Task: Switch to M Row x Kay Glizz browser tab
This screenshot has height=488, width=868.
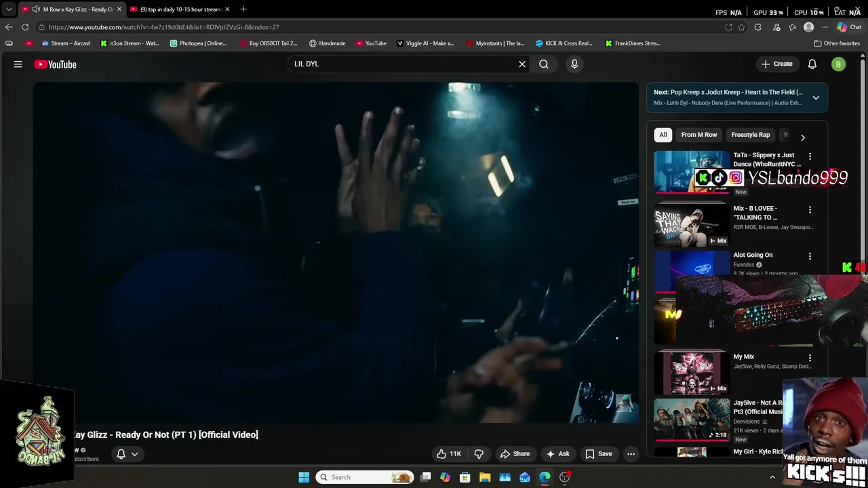Action: pos(73,9)
